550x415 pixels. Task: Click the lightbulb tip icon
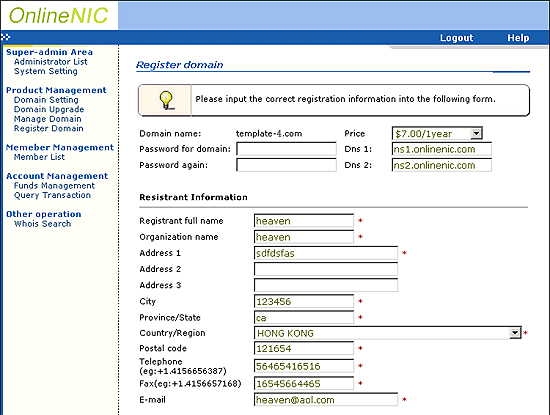click(x=166, y=100)
